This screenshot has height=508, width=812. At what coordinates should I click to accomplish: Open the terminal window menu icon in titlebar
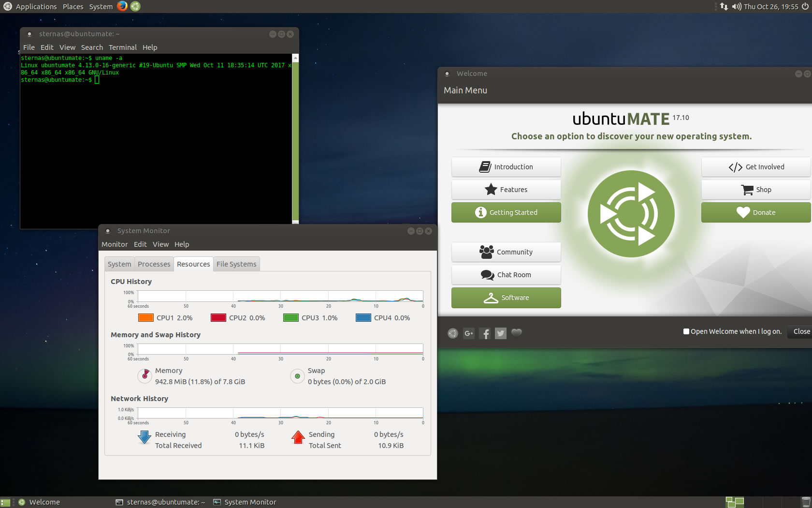29,34
